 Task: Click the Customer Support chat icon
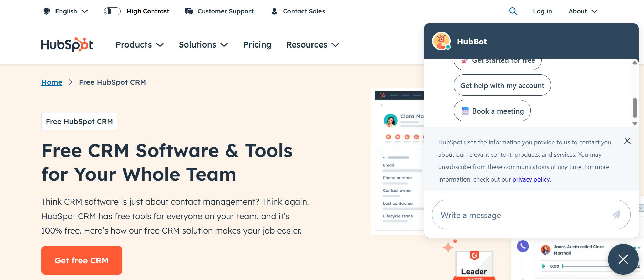coord(189,11)
